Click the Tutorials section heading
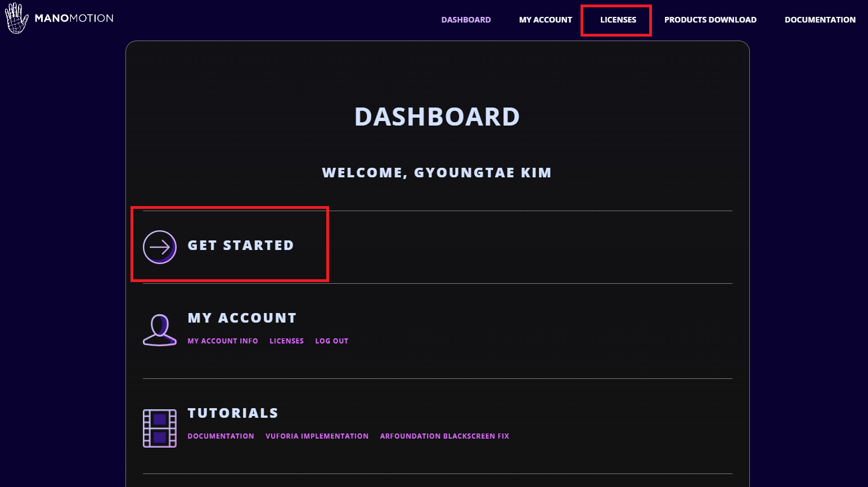This screenshot has width=868, height=487. pos(233,413)
